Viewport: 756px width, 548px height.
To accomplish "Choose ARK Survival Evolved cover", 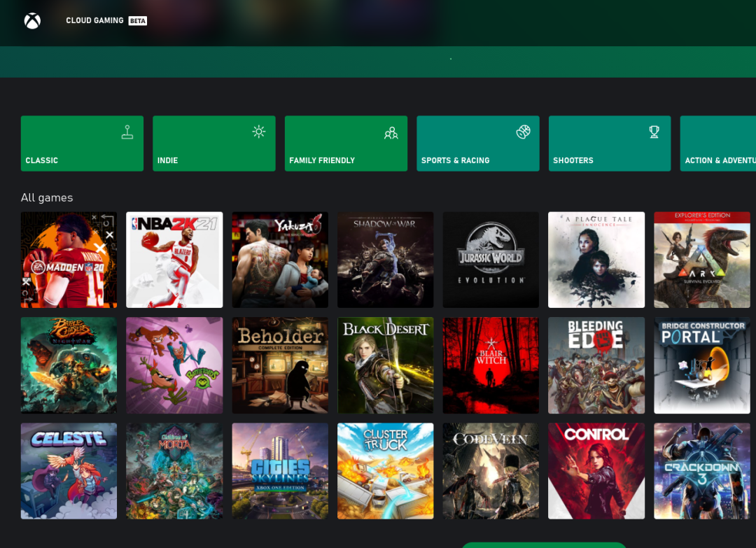I will 701,260.
